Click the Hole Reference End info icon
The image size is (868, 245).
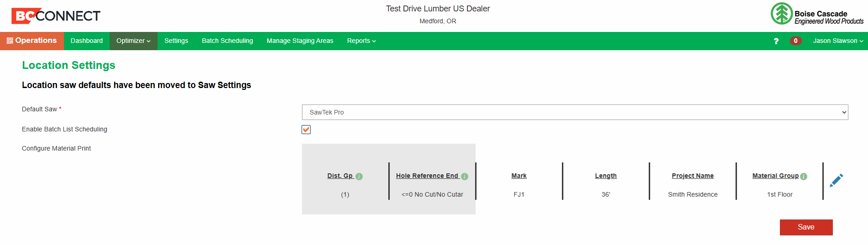pos(465,177)
